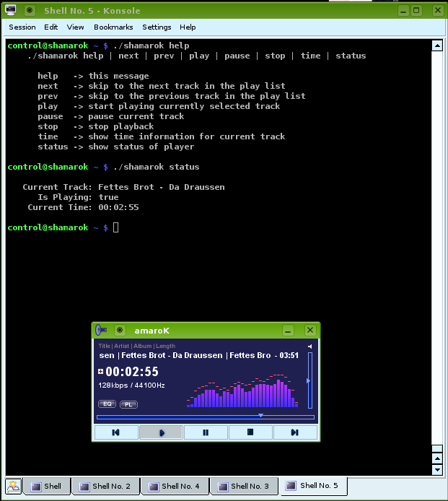Open the Session menu

point(22,27)
